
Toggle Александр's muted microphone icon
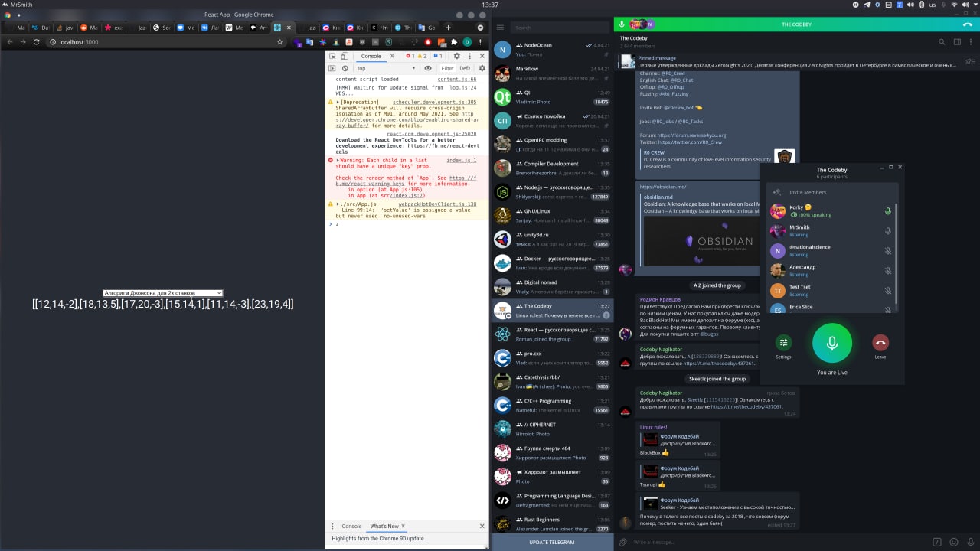tap(888, 271)
